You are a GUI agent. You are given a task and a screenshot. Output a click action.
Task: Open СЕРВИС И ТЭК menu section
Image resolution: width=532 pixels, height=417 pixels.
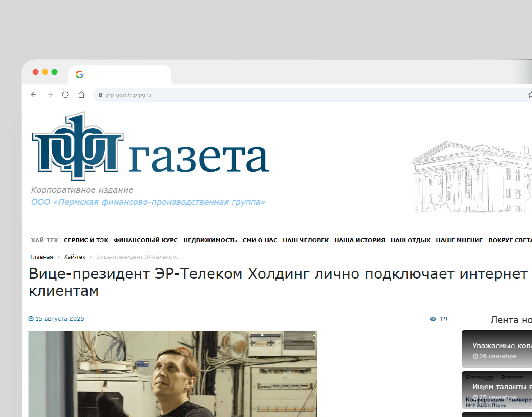pyautogui.click(x=86, y=240)
